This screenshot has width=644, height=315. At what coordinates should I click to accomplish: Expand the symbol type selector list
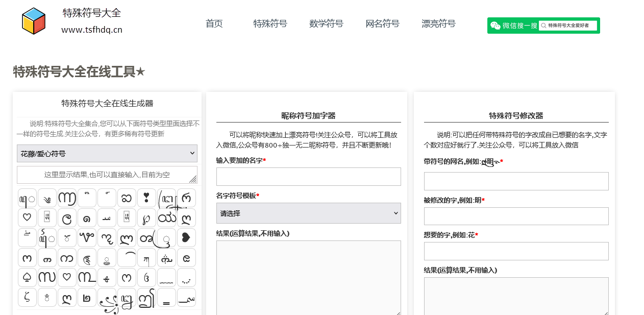pos(107,153)
